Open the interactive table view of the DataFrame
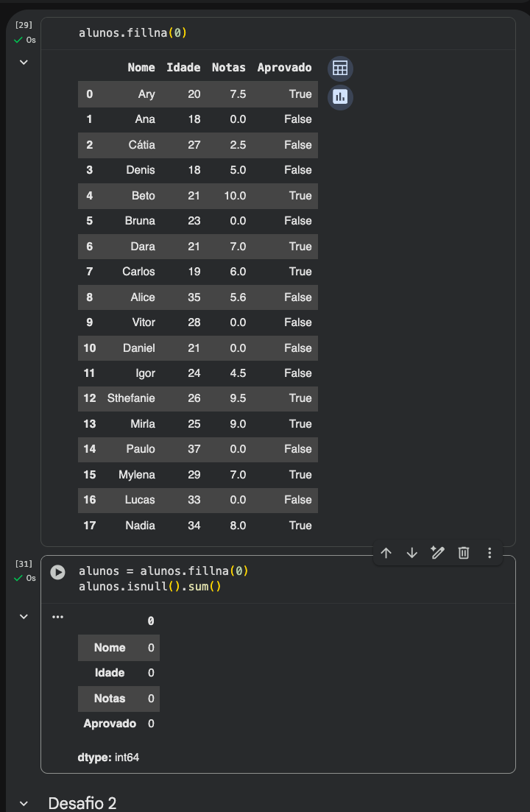This screenshot has height=812, width=530. 339,68
